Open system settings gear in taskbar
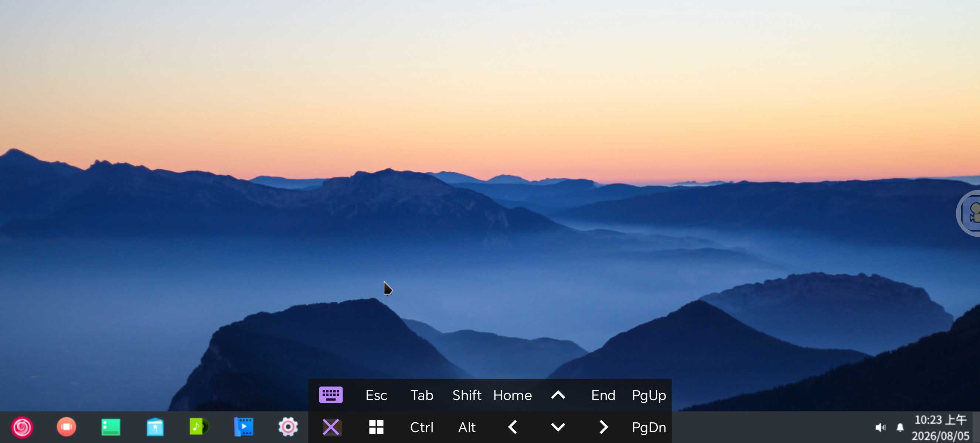980x443 pixels. pyautogui.click(x=288, y=427)
